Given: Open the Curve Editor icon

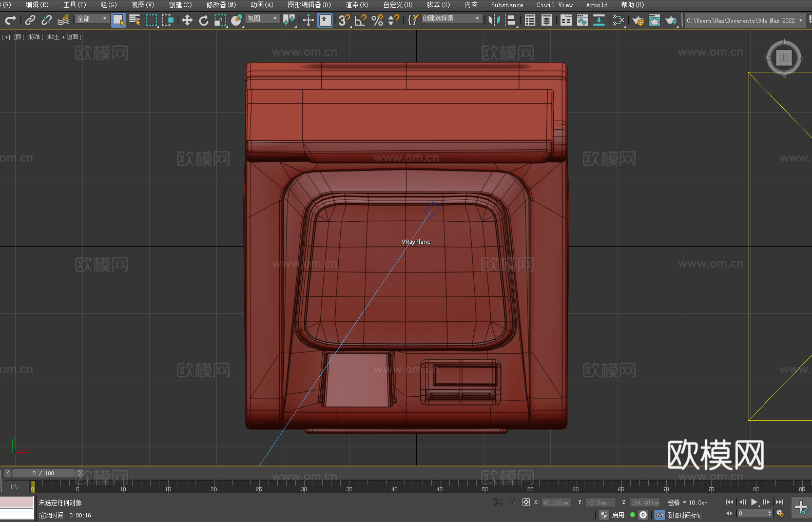Looking at the screenshot, I should point(582,20).
